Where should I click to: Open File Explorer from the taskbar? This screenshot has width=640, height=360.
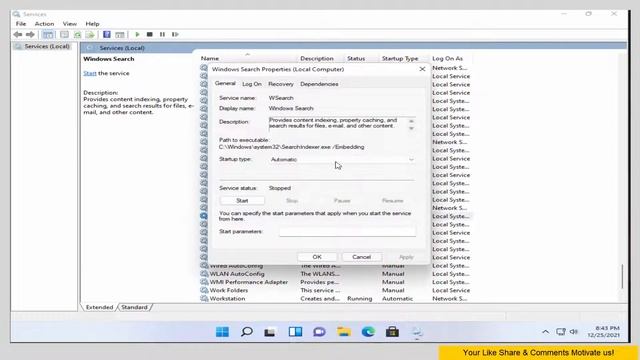(344, 332)
